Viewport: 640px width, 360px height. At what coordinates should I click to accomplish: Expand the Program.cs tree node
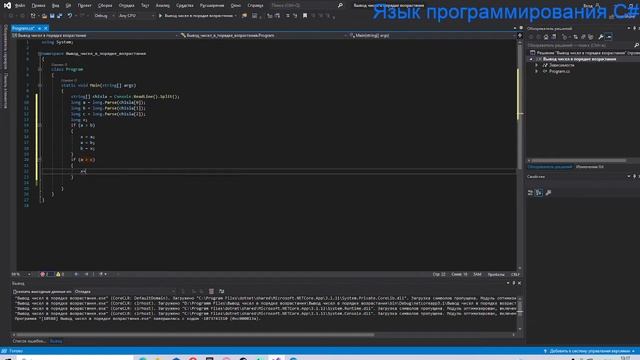tap(537, 71)
